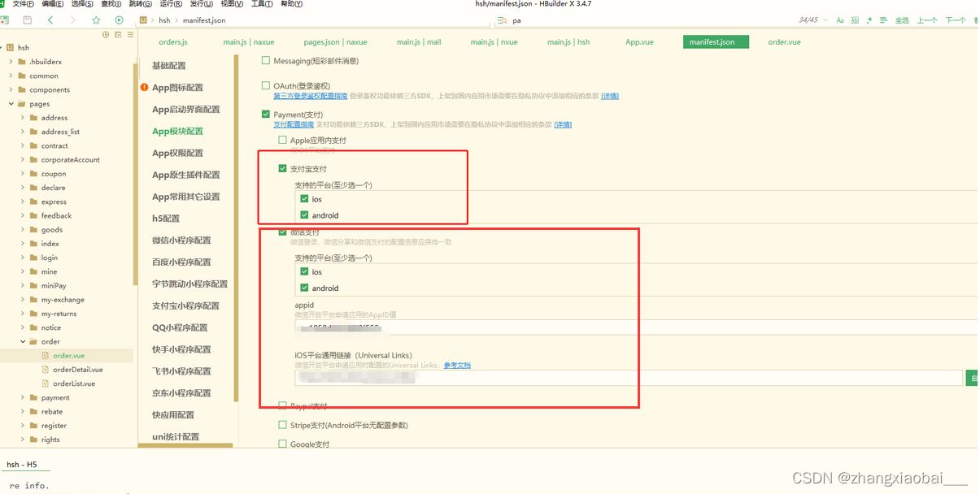This screenshot has width=980, height=494.
Task: Expand the components folder
Action: pyautogui.click(x=11, y=89)
